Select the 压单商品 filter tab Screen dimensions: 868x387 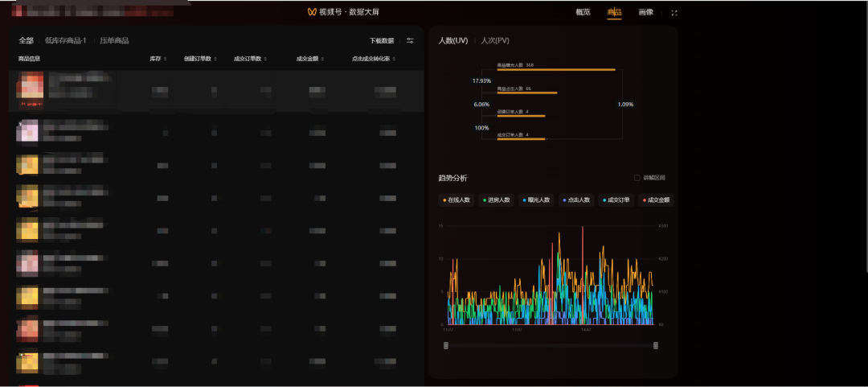pos(115,40)
